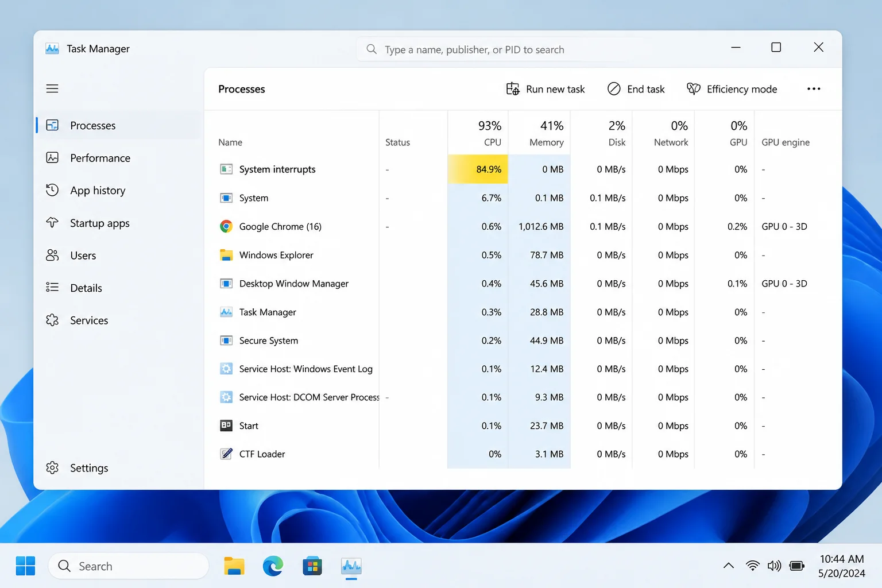
Task: Click the Task Manager taskbar icon
Action: point(351,566)
